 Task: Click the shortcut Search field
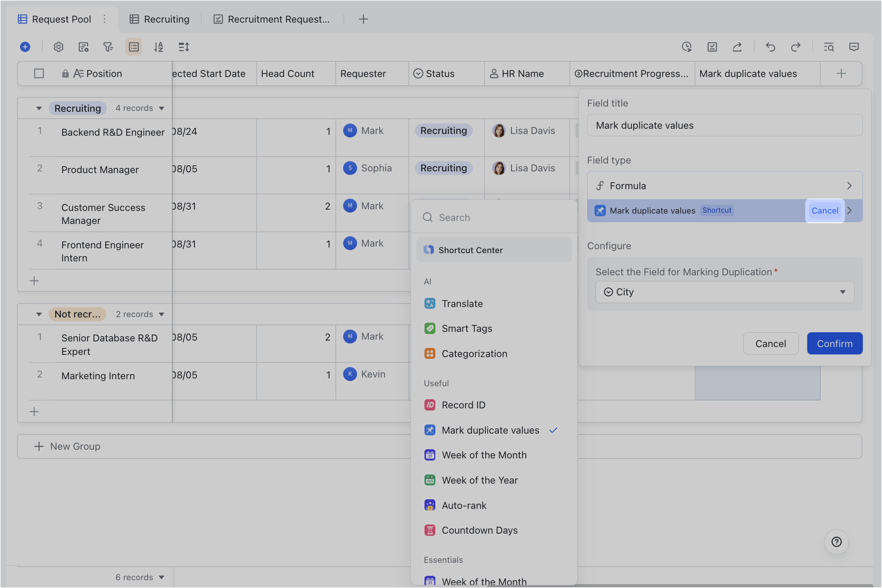coord(494,217)
